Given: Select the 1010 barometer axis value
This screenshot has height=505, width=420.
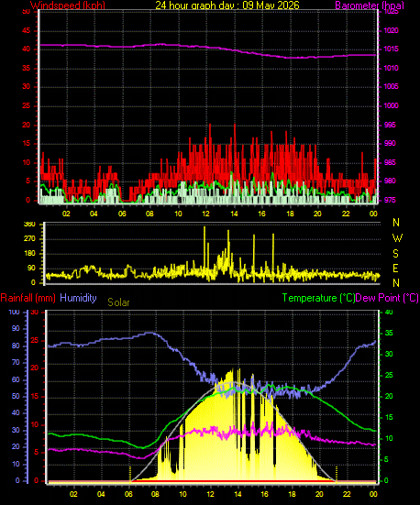Looking at the screenshot, I should pos(391,68).
